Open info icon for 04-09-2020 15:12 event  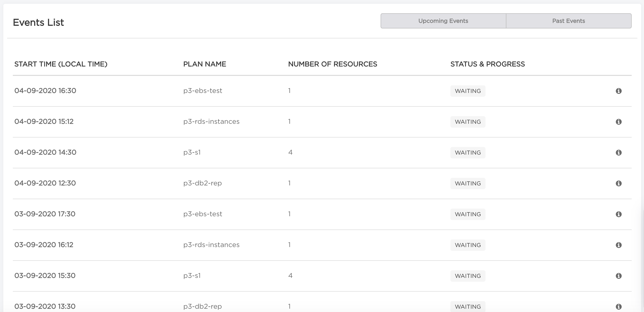pyautogui.click(x=619, y=122)
